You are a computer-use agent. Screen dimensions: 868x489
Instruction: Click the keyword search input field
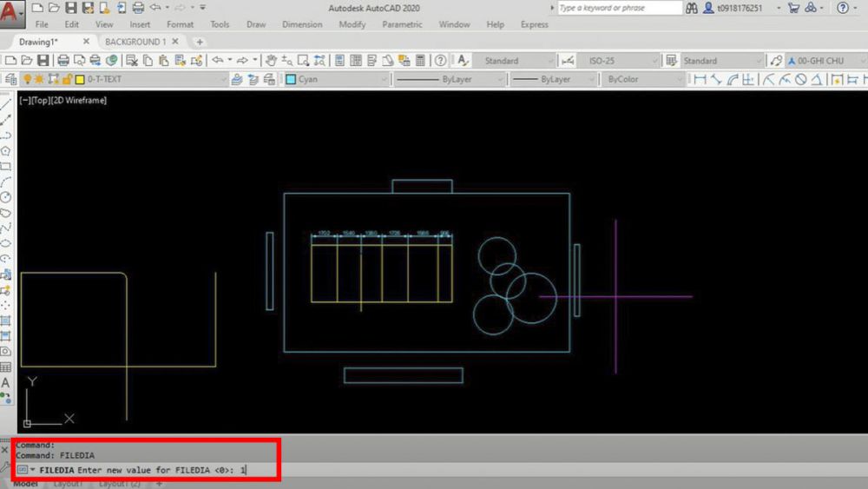tap(619, 8)
